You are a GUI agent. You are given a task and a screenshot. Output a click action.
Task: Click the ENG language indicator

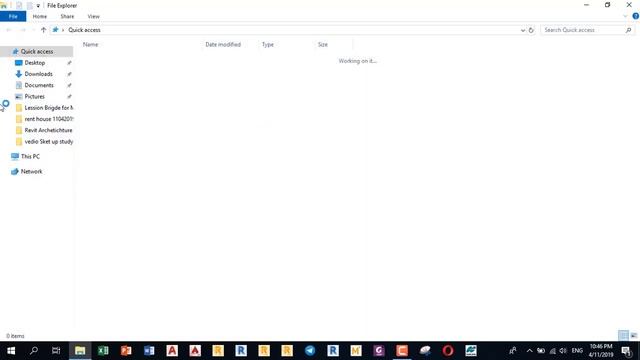tap(577, 351)
